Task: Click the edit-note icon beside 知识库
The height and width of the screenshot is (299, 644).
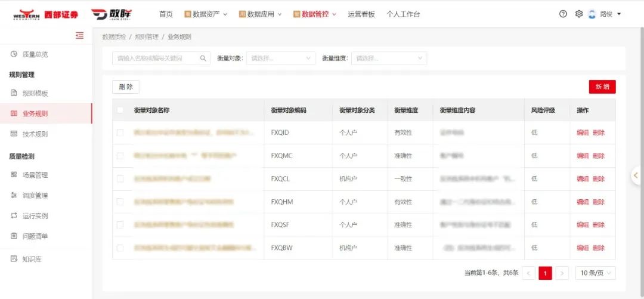Action: tap(14, 258)
